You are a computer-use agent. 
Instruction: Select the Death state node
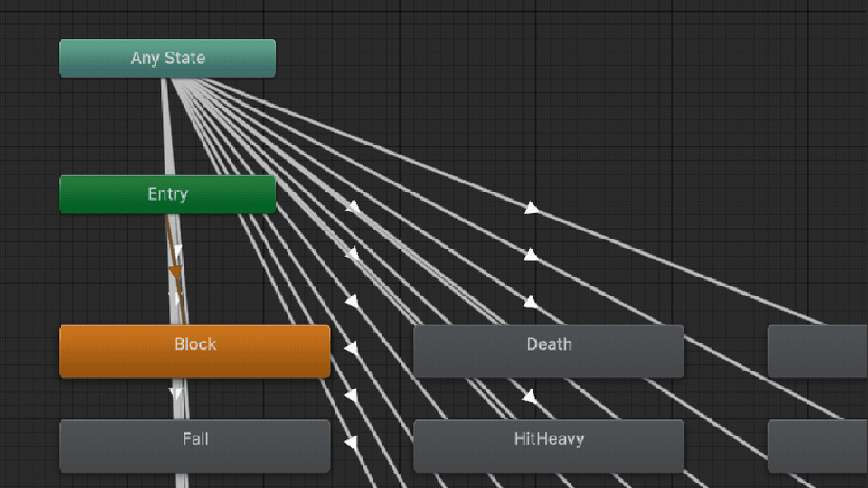coord(549,352)
